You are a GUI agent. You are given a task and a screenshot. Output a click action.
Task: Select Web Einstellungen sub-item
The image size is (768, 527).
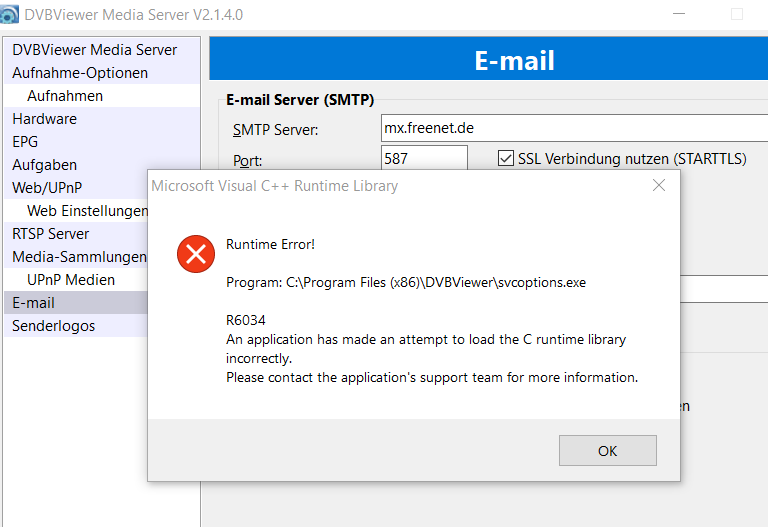pyautogui.click(x=76, y=211)
